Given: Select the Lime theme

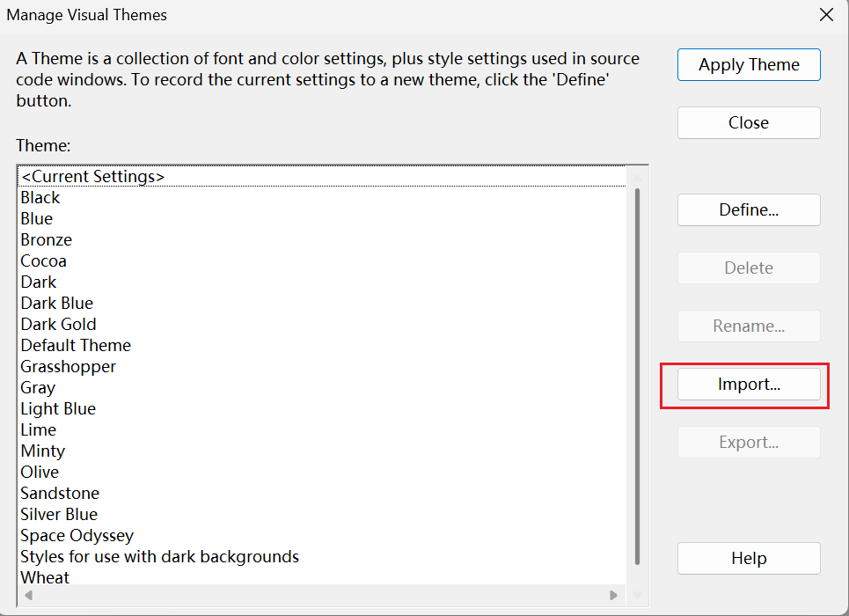Looking at the screenshot, I should [322, 430].
